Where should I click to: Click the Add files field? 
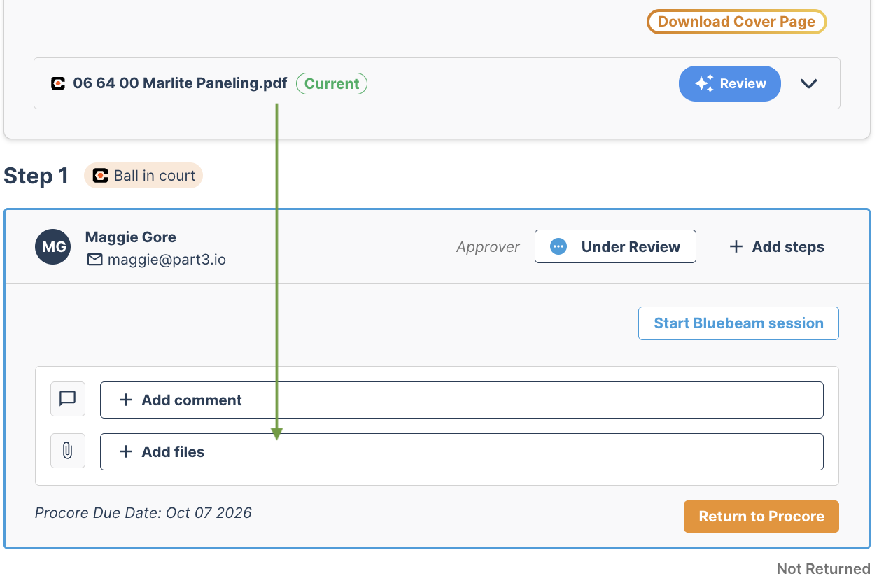(462, 451)
